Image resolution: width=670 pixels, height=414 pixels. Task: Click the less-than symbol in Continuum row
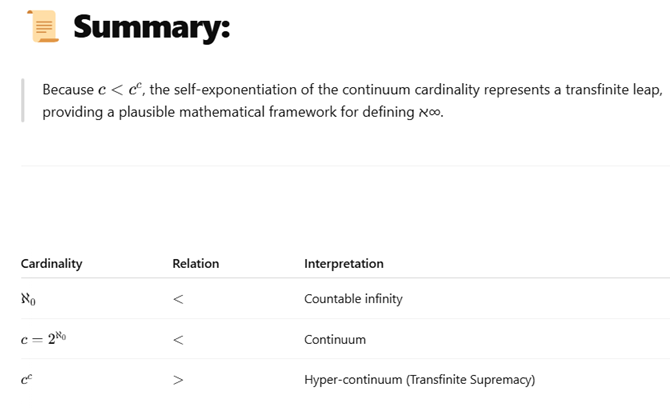pos(178,340)
